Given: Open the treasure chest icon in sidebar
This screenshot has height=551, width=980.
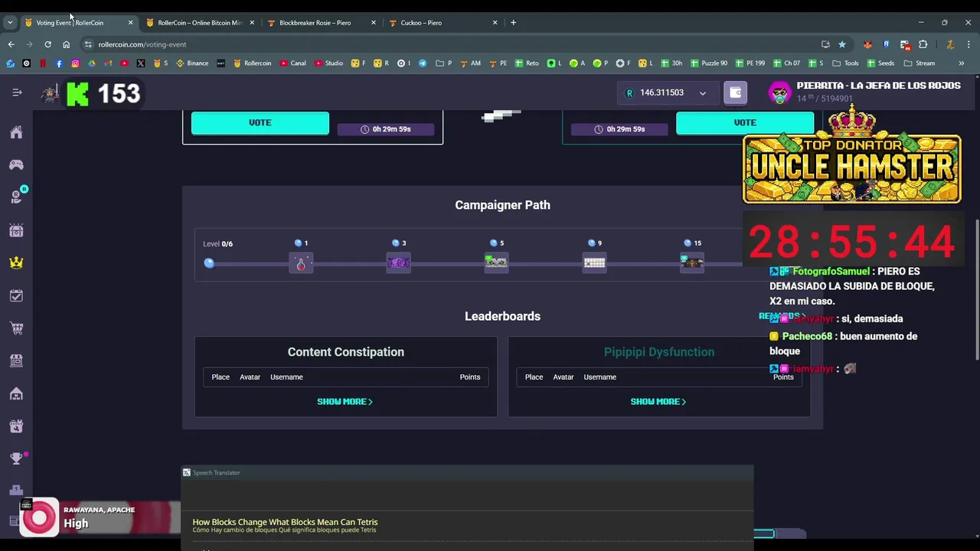Looking at the screenshot, I should tap(16, 230).
